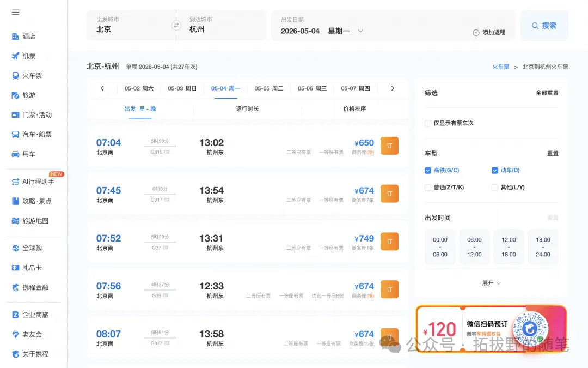Click the G37 train info icon
This screenshot has width=588, height=368.
[166, 248]
